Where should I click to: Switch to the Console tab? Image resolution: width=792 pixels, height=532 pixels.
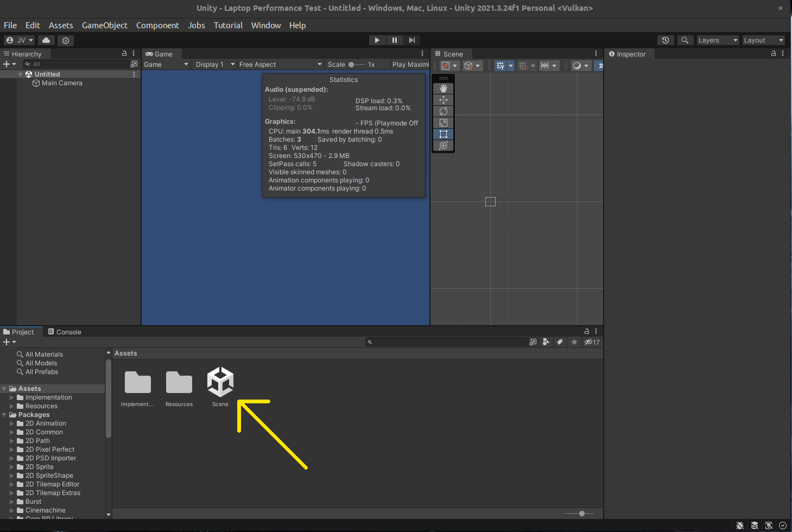point(65,332)
